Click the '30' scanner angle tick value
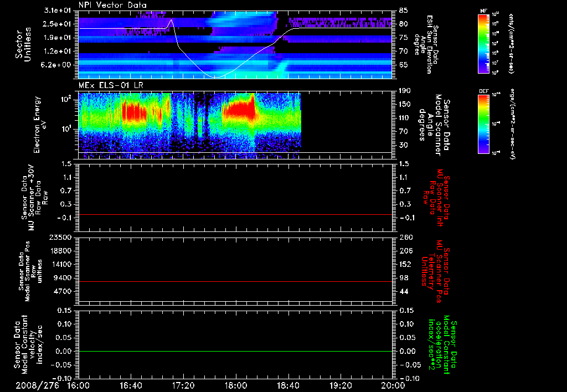Screen dimensions: 567x392 404,145
